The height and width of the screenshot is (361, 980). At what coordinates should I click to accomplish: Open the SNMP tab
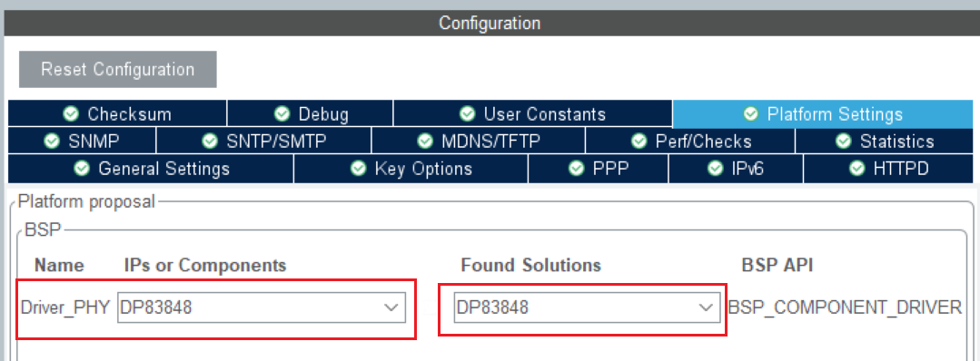pyautogui.click(x=82, y=141)
